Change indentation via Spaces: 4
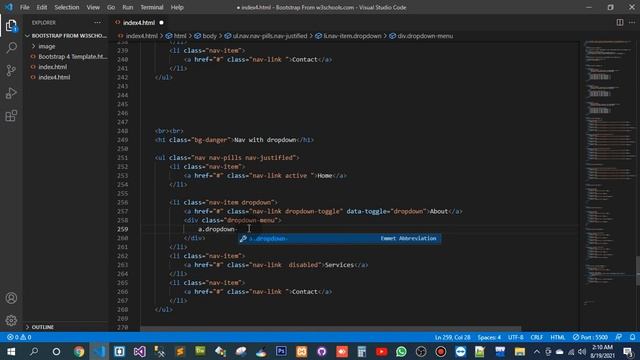Image resolution: width=640 pixels, height=360 pixels. coord(489,337)
